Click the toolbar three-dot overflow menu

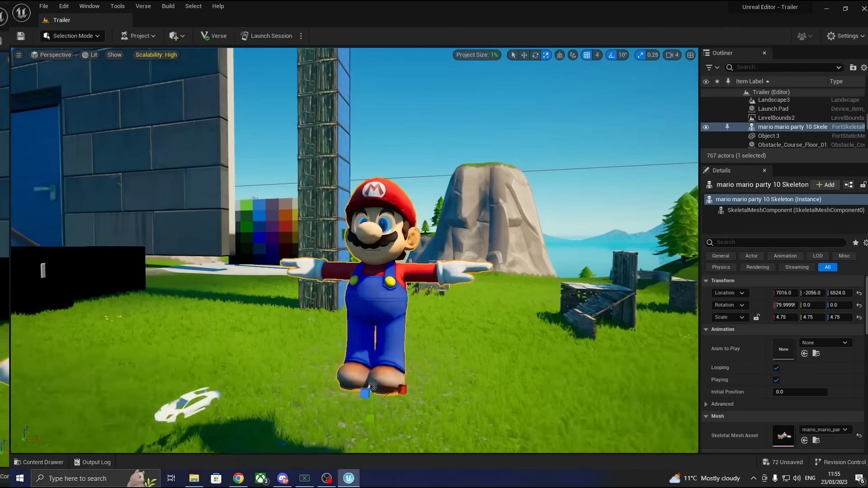[x=301, y=36]
